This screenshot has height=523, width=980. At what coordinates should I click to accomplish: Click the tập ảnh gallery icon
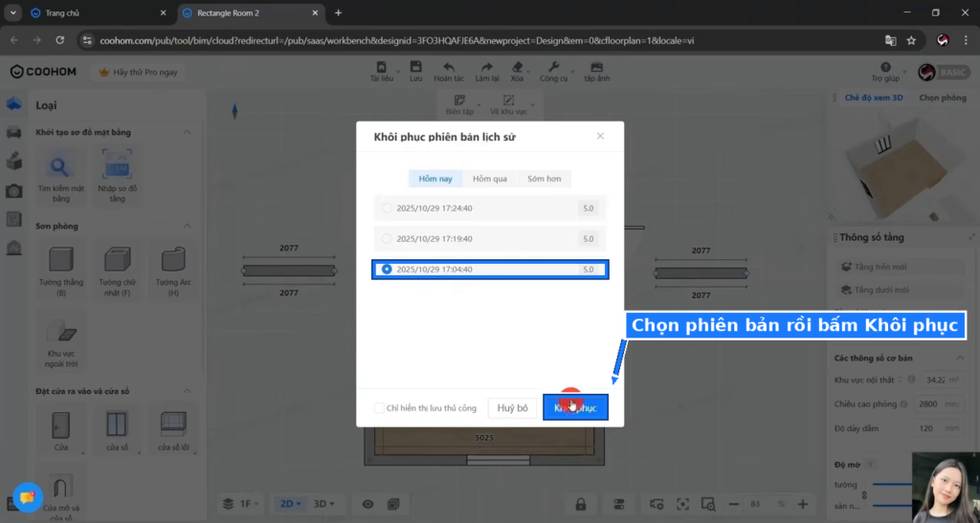[x=597, y=67]
